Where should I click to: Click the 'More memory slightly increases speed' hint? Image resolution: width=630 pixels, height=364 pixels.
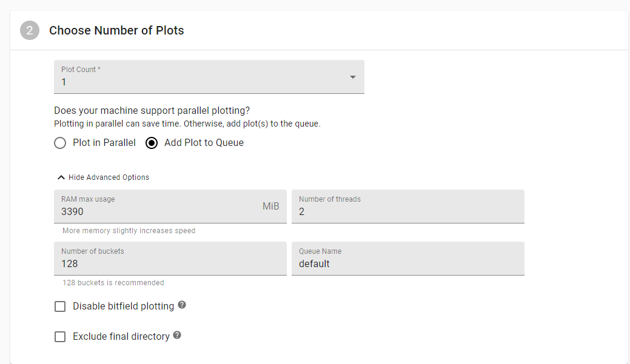(129, 231)
